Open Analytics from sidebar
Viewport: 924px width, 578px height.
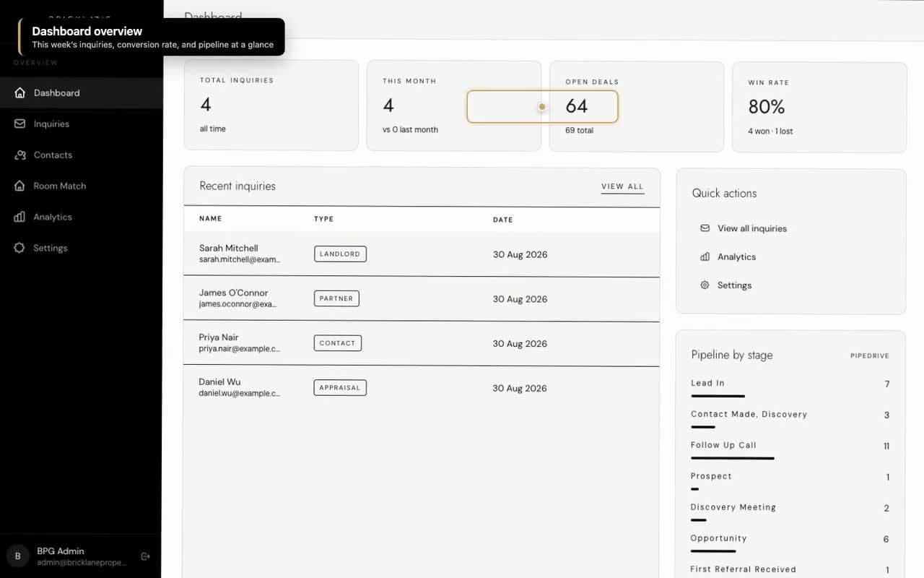(81, 217)
